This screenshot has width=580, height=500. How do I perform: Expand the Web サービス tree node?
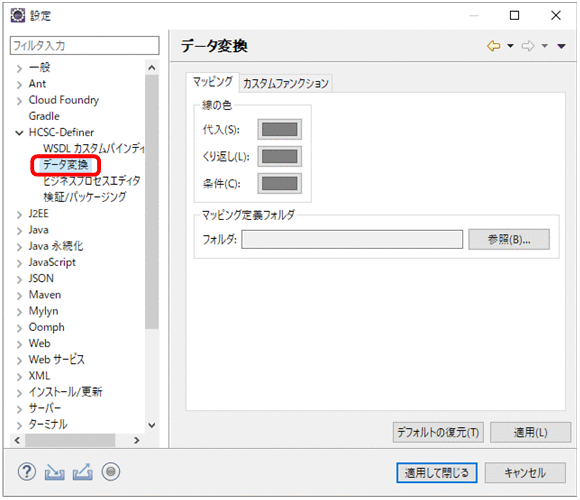19,360
